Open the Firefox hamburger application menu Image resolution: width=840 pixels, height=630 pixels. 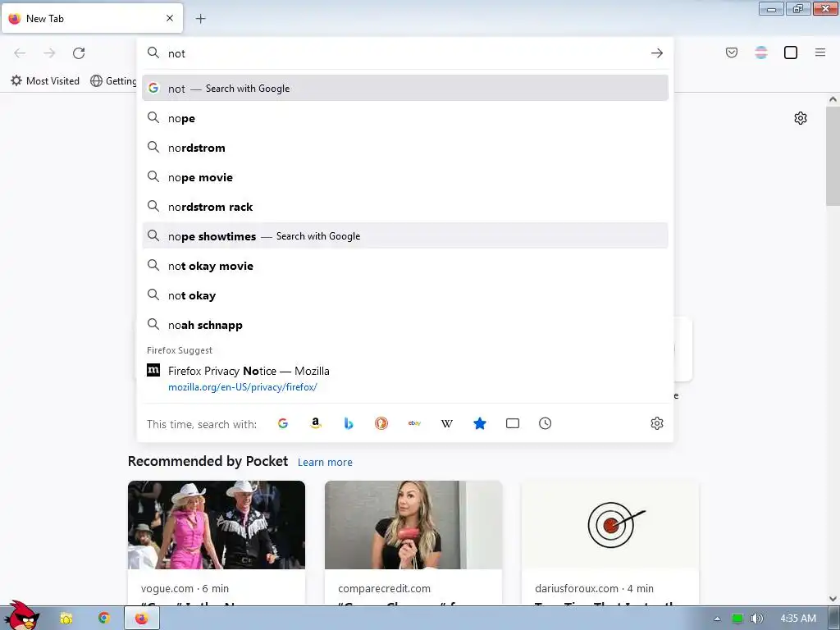[x=820, y=52]
